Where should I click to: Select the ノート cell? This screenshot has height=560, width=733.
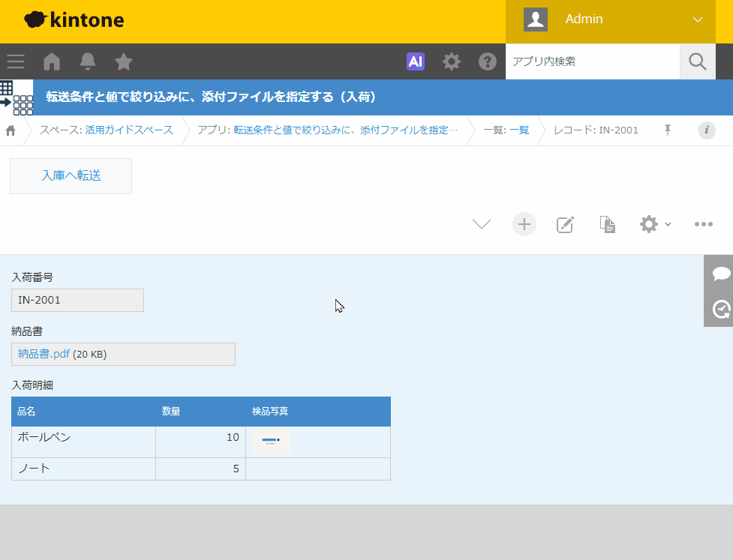(84, 469)
